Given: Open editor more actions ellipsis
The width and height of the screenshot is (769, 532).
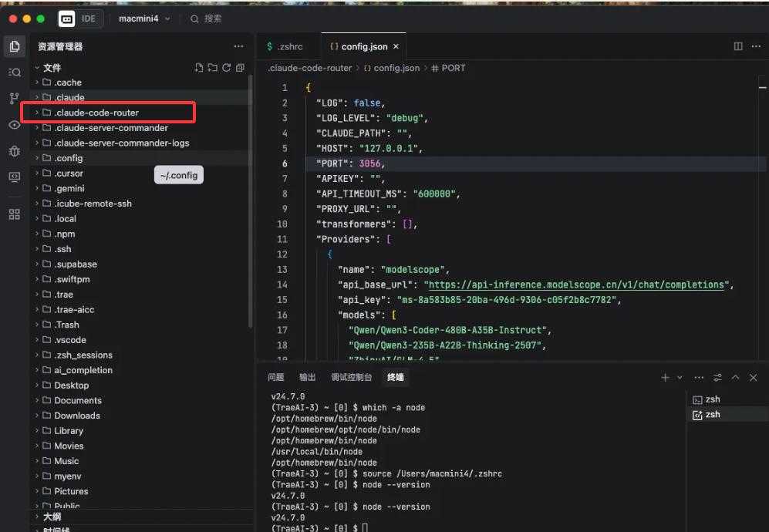Looking at the screenshot, I should click(756, 46).
